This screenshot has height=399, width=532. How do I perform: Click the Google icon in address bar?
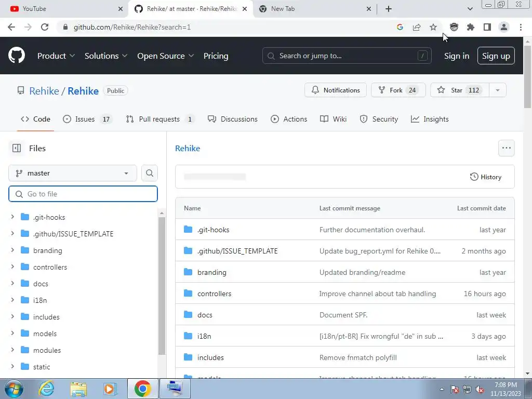[x=400, y=27]
